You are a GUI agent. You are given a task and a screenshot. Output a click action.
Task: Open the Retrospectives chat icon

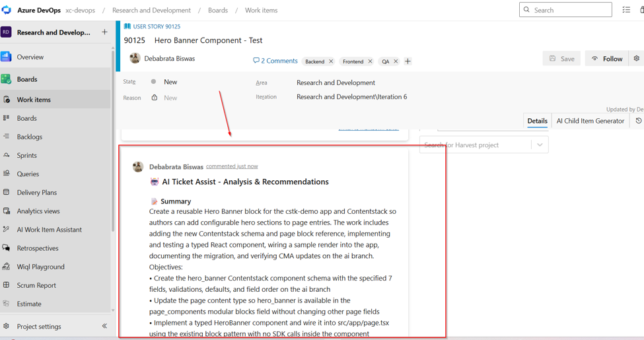point(6,248)
